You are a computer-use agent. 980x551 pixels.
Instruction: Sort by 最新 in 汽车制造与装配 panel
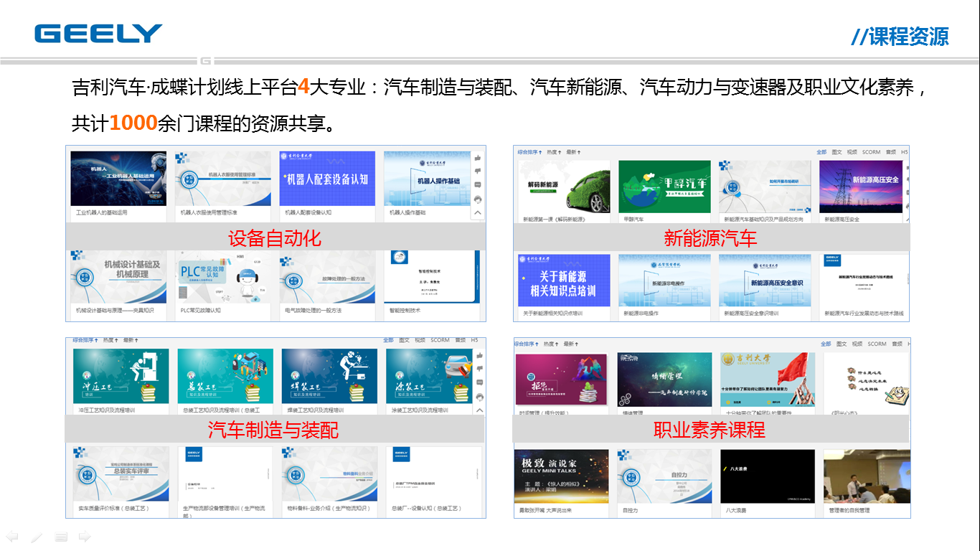(131, 340)
